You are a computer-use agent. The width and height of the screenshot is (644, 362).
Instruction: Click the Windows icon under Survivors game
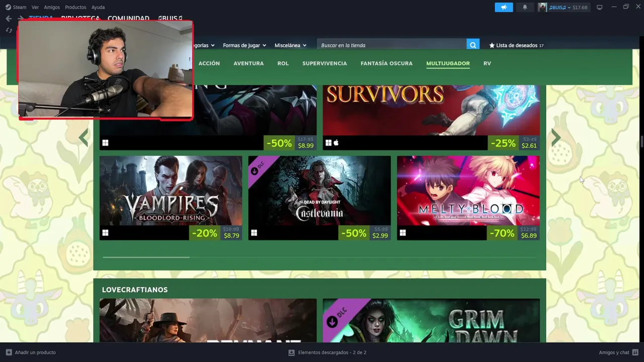329,143
